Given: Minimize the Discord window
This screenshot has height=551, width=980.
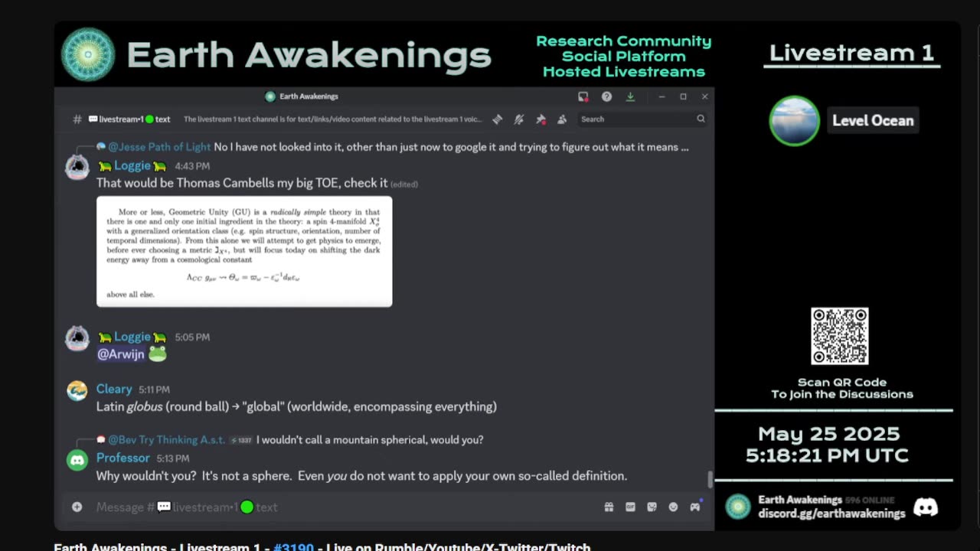Looking at the screenshot, I should [x=661, y=96].
